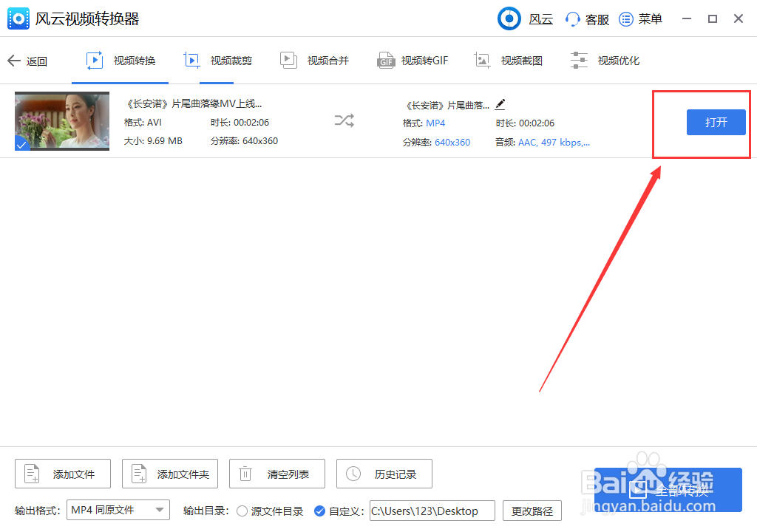Image resolution: width=757 pixels, height=532 pixels.
Task: Click source filename 《长安诺》片尾曲落缘MV上线...
Action: coord(193,103)
